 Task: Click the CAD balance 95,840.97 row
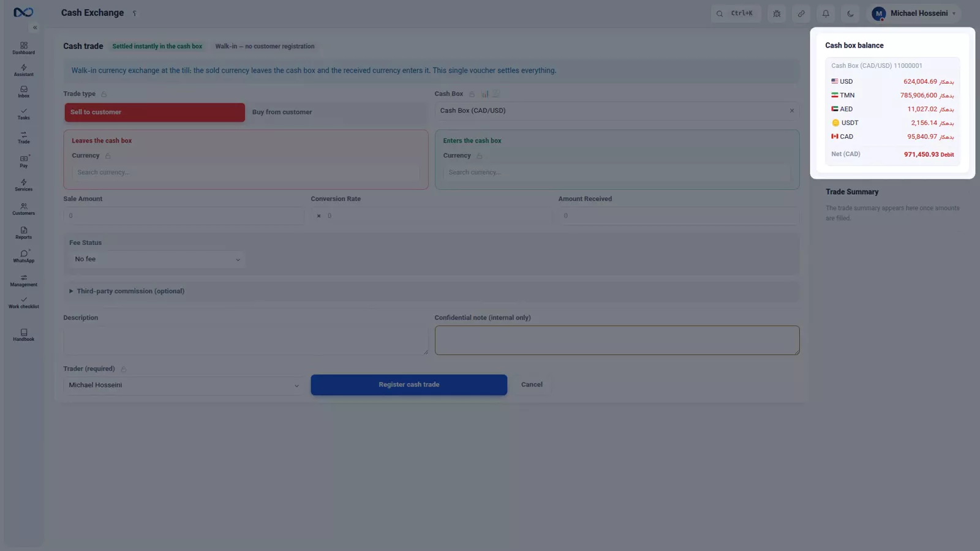[x=892, y=137]
